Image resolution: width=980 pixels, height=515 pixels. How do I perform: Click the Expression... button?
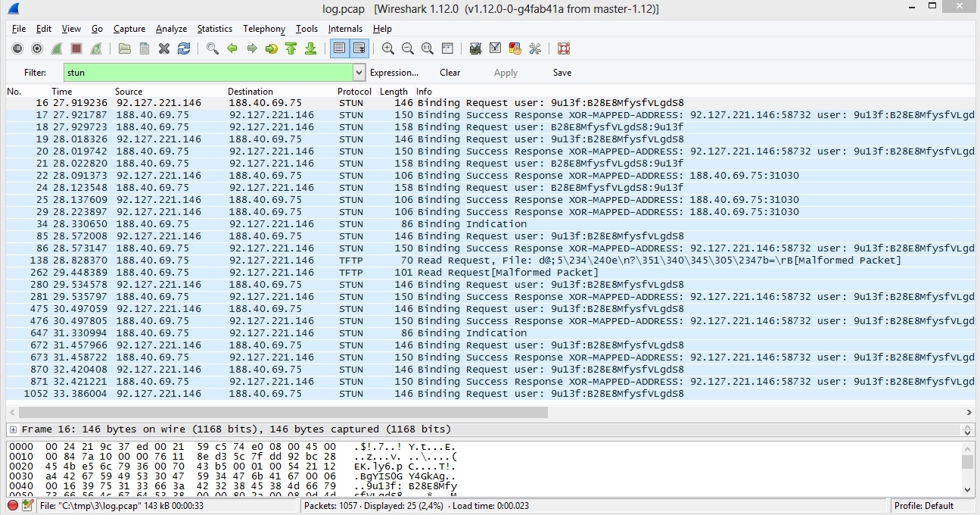[394, 73]
